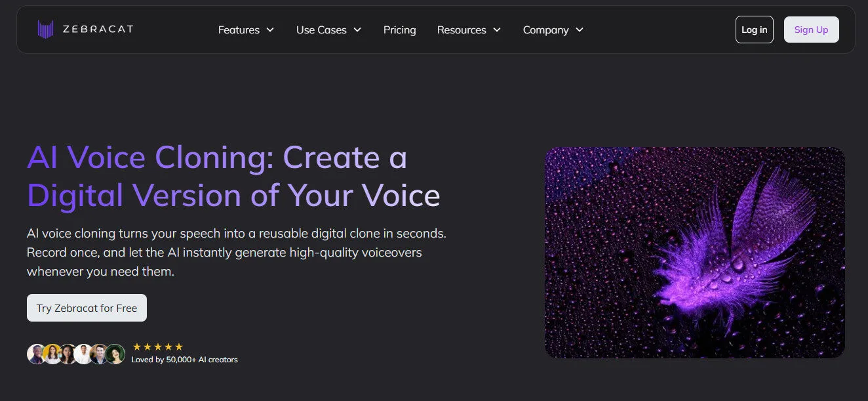This screenshot has height=401, width=868.
Task: Go to the Pricing menu item
Action: point(399,30)
